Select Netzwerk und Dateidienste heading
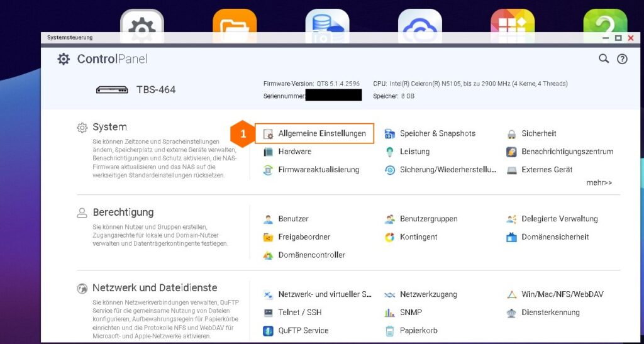644x344 pixels. pos(155,288)
